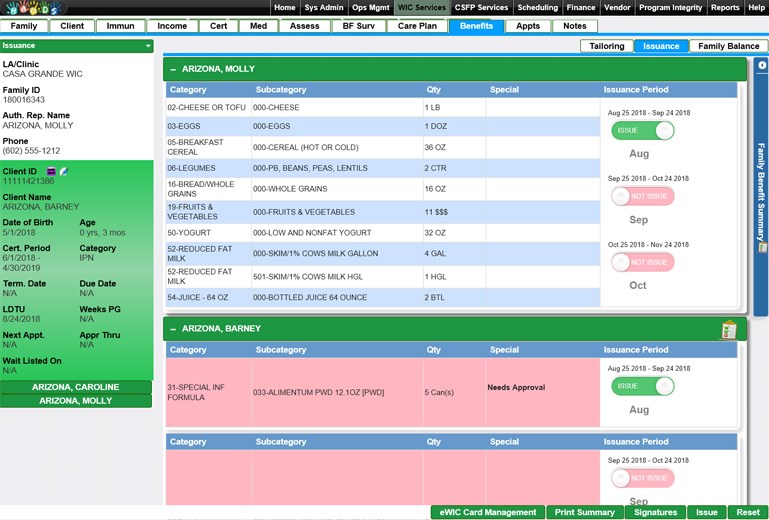This screenshot has width=769, height=520.
Task: Switch to the Family Balance tab
Action: (728, 46)
